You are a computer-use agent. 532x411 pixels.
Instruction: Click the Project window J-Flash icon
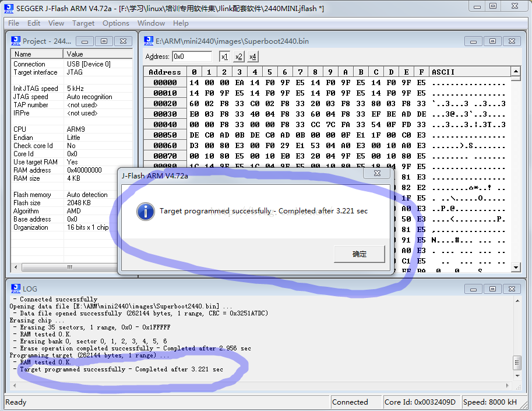tap(16, 41)
